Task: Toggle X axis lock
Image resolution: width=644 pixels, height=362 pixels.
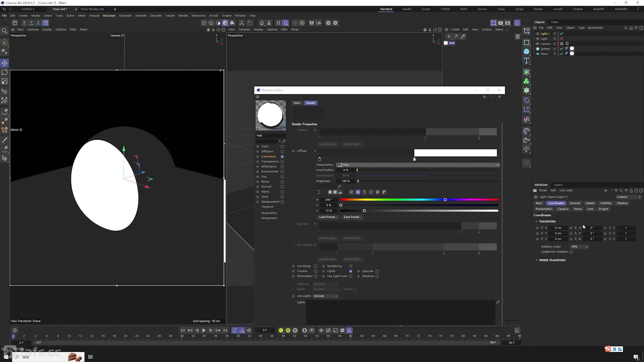Action: click(24, 23)
